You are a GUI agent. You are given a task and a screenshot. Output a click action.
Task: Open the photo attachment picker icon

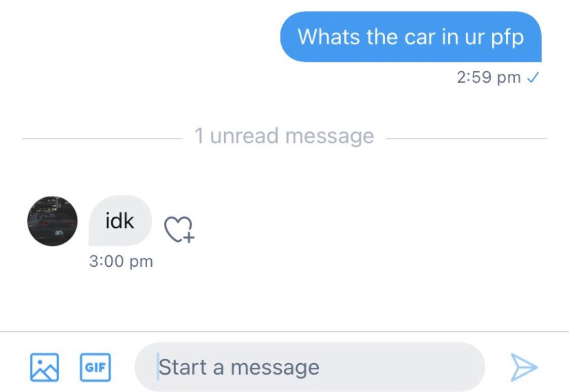click(x=45, y=367)
